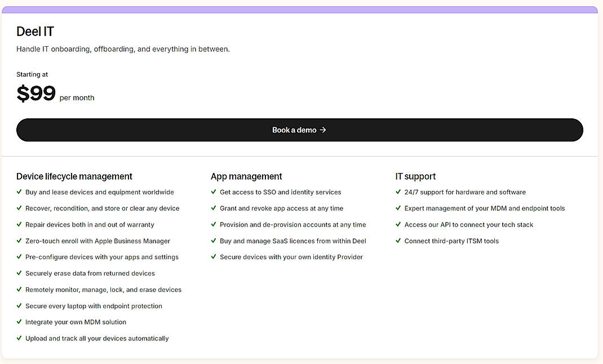
Task: Click the IT support heading
Action: pyautogui.click(x=415, y=176)
